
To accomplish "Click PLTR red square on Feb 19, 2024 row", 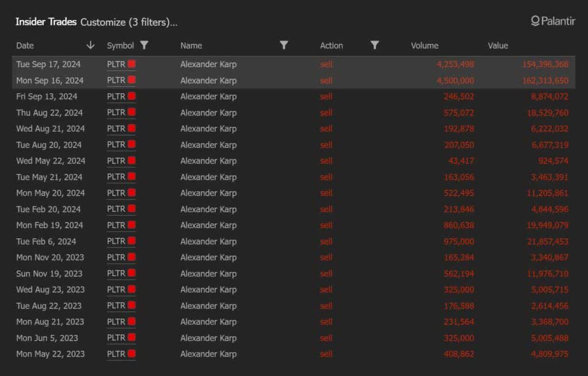I will [x=131, y=225].
